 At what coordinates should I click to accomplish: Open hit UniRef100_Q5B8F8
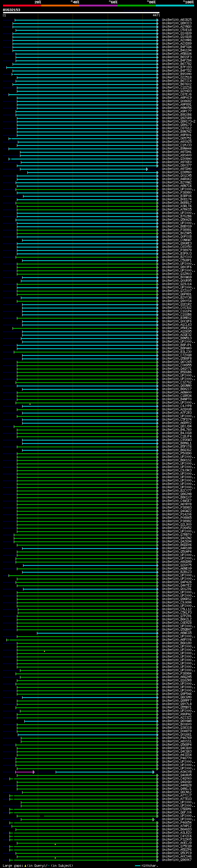[177, 358]
